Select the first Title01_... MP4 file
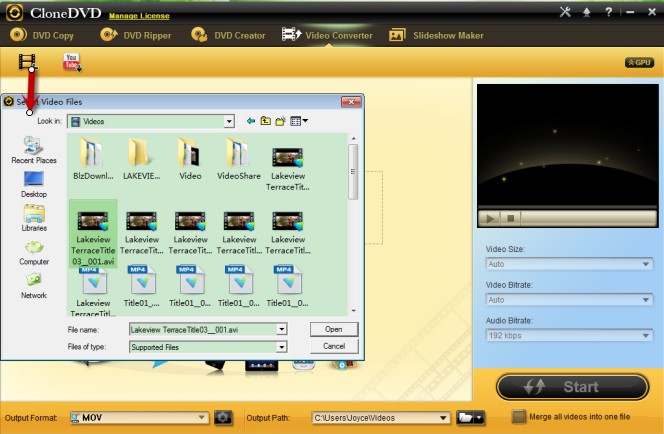 [142, 286]
